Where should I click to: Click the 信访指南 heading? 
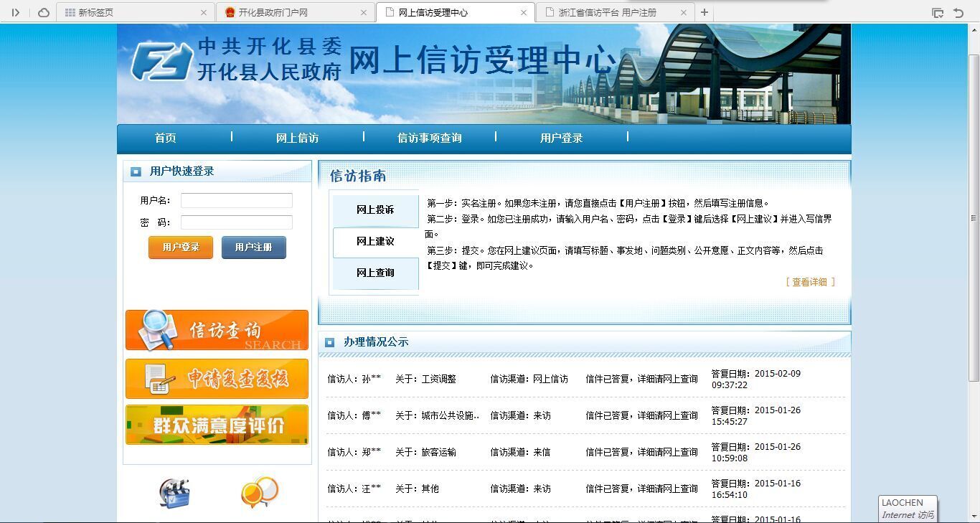pos(358,176)
